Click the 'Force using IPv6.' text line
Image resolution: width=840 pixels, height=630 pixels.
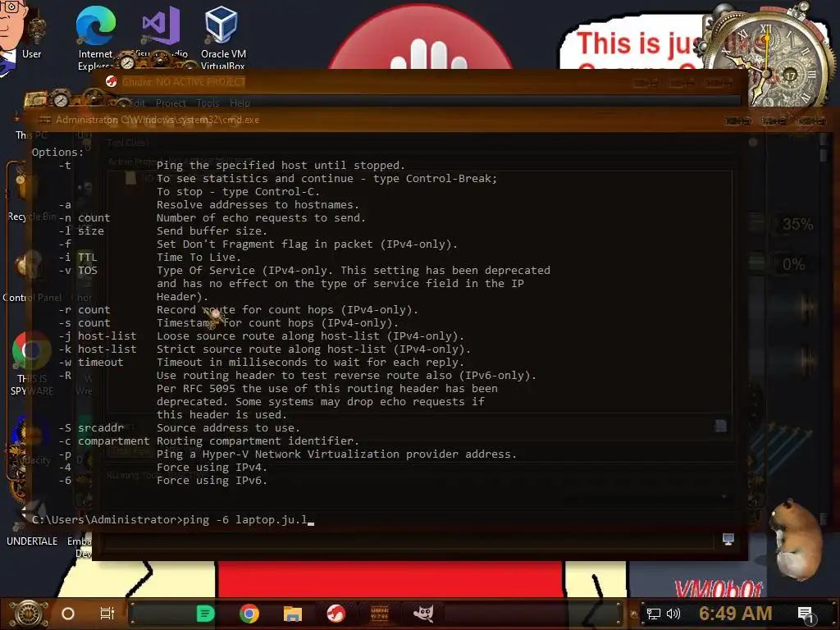[x=212, y=481]
